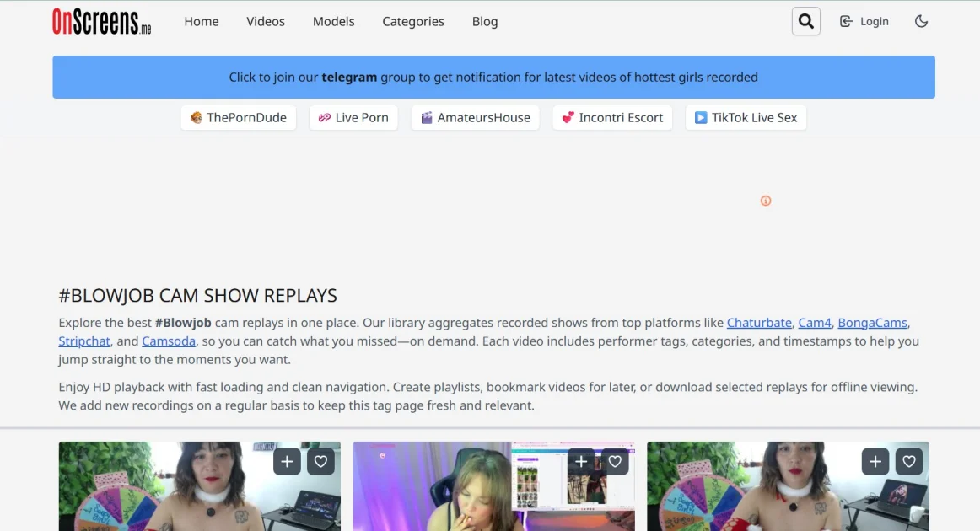Open the Videos section
Image resolution: width=980 pixels, height=531 pixels.
tap(266, 21)
